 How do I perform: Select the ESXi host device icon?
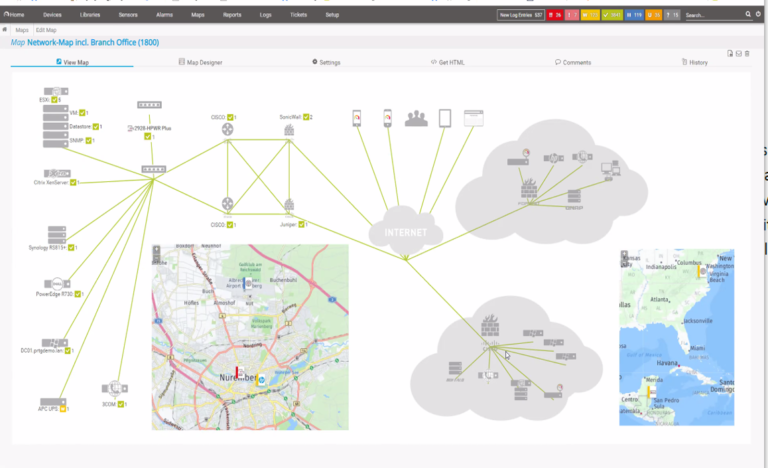(56, 92)
